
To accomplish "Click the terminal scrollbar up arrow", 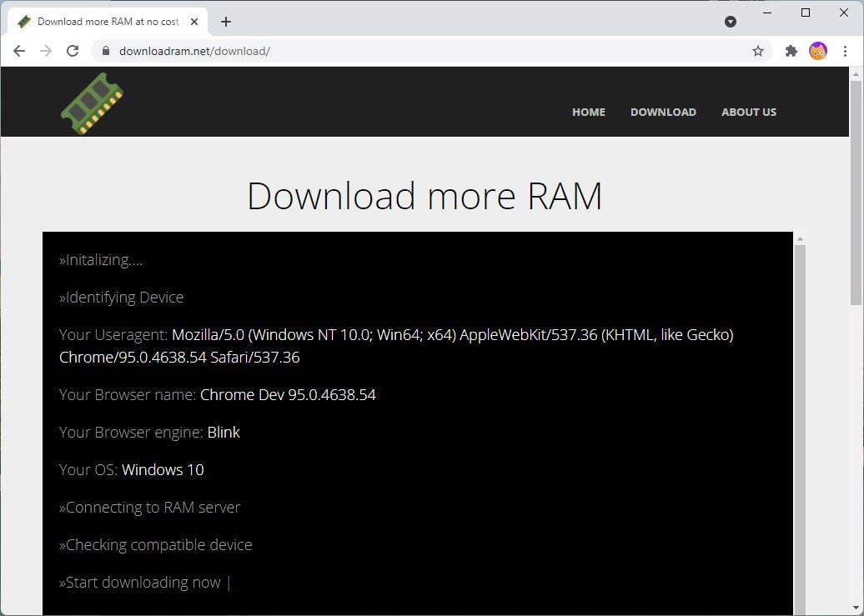I will pos(800,238).
